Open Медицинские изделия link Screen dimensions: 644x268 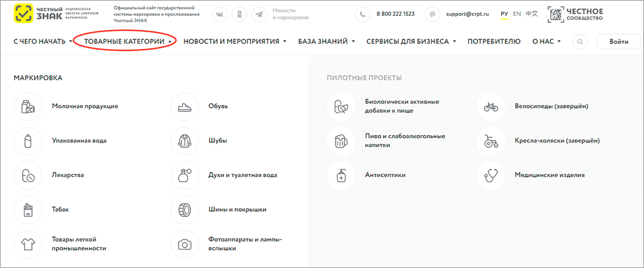(x=550, y=175)
